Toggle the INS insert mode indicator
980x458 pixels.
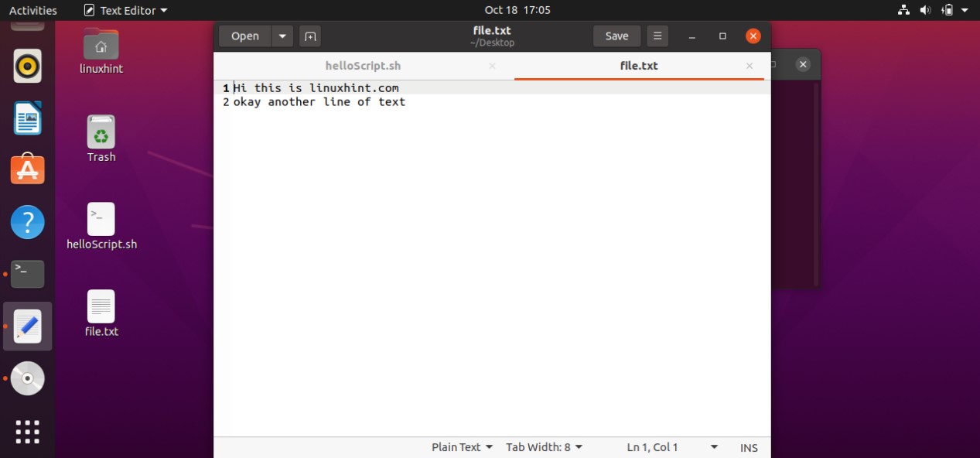[749, 447]
